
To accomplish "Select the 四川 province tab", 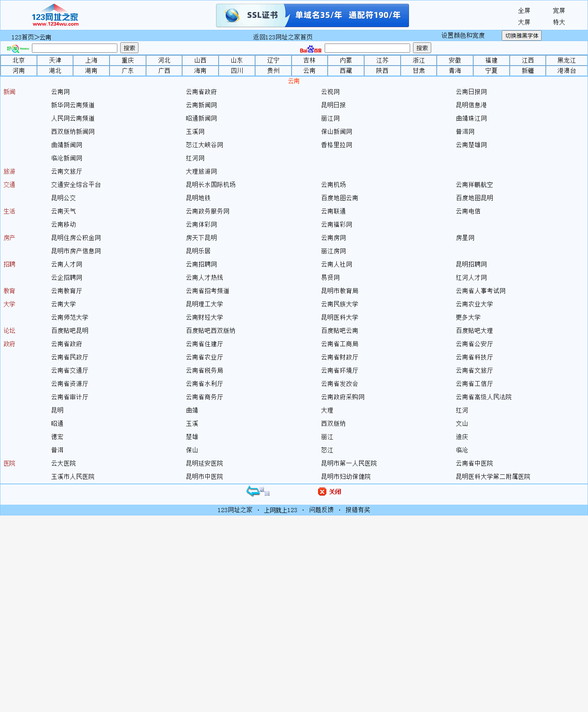I will point(237,71).
